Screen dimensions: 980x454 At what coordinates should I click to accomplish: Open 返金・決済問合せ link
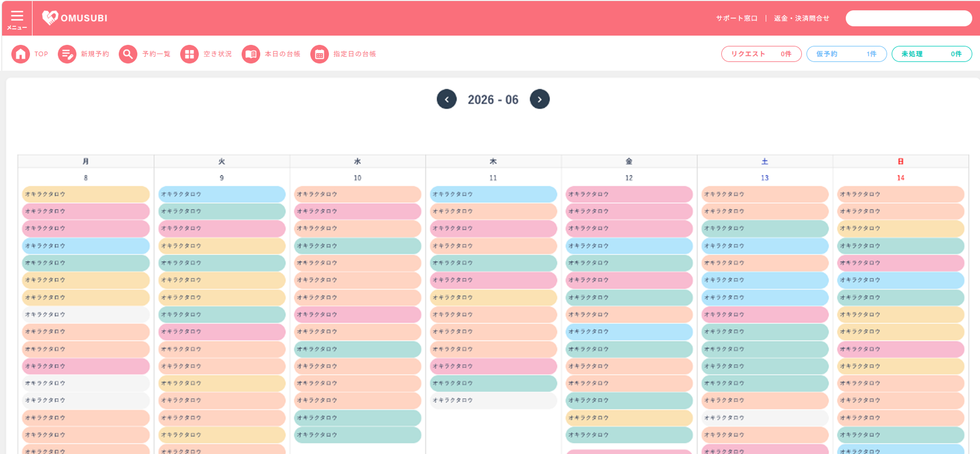[801, 18]
